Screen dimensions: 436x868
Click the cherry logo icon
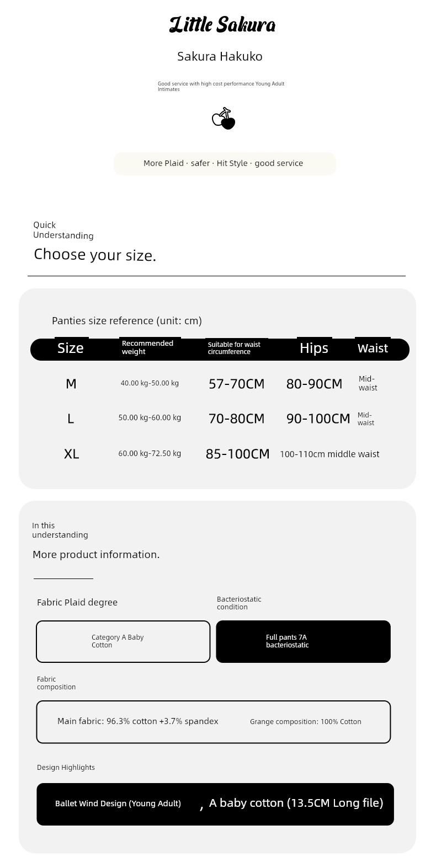click(x=224, y=119)
